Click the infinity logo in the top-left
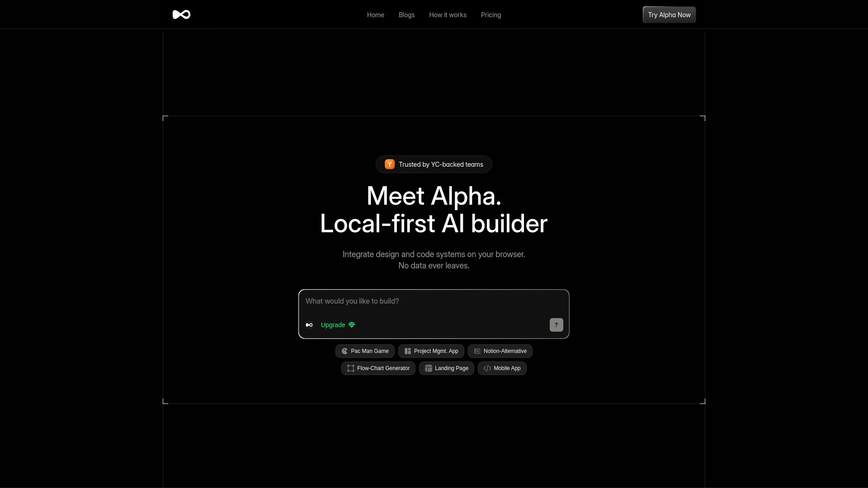The width and height of the screenshot is (868, 488). [x=181, y=14]
